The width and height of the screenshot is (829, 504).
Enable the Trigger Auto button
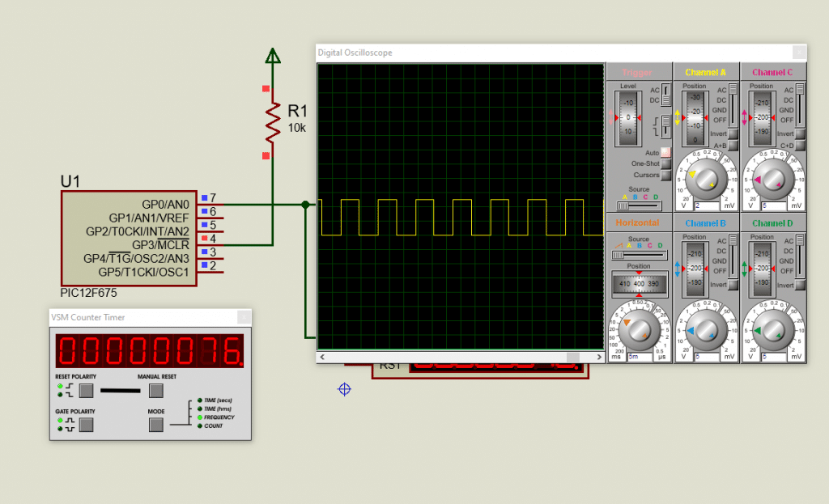665,153
